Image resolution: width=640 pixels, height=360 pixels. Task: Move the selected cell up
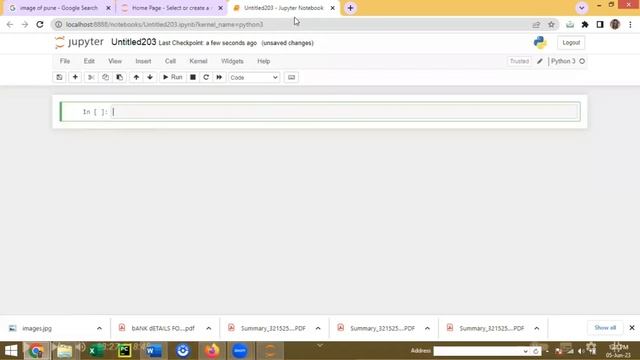coord(136,77)
